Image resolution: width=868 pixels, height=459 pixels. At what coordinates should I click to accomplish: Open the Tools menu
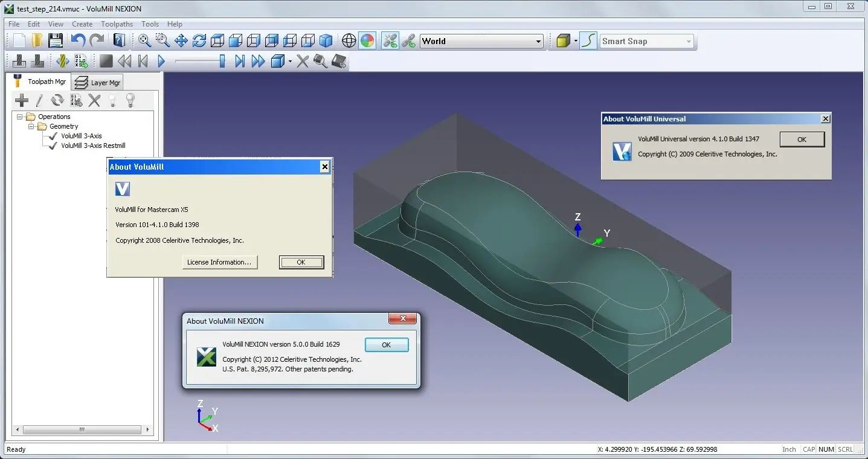pos(150,24)
